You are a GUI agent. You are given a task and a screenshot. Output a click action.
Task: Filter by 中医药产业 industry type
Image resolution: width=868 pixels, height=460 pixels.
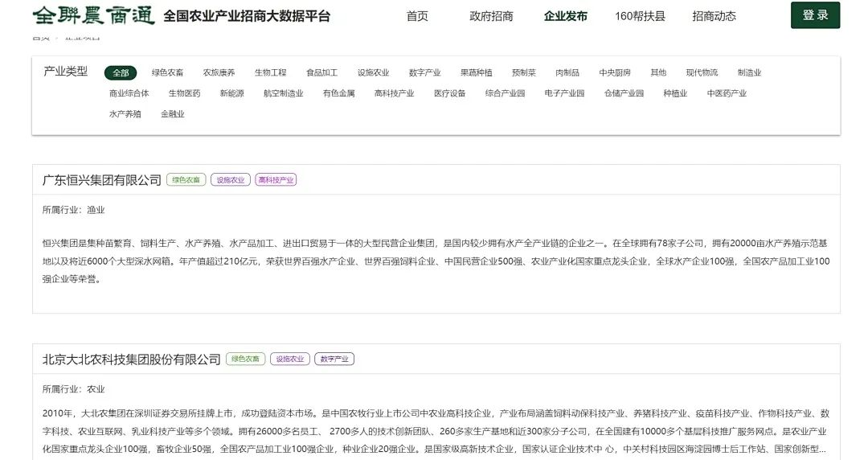[x=727, y=93]
